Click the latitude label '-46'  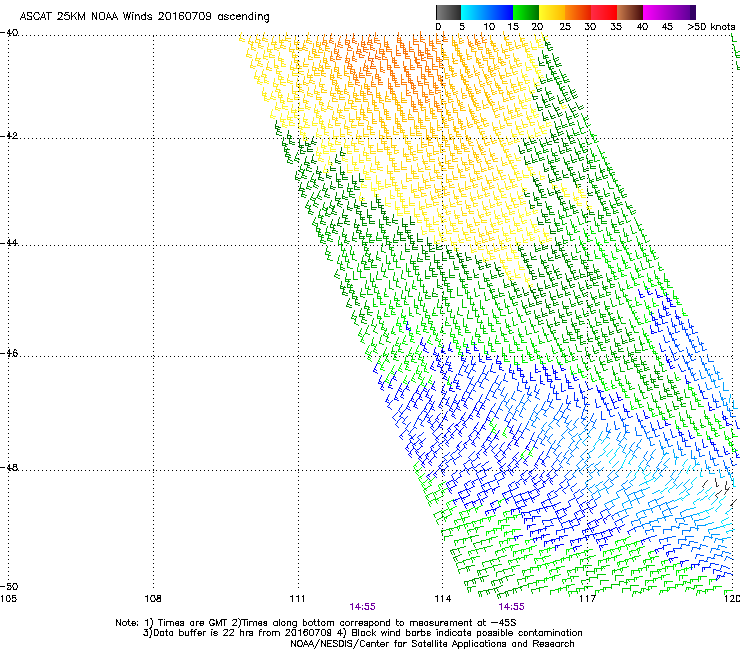point(9,354)
